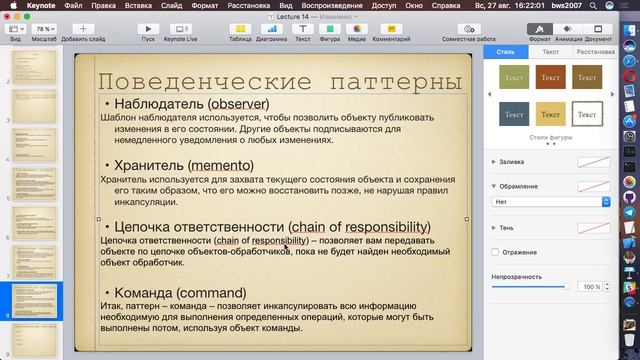Screen dimensions: 640x360
Task: Open the Правка menu
Action: (x=103, y=6)
